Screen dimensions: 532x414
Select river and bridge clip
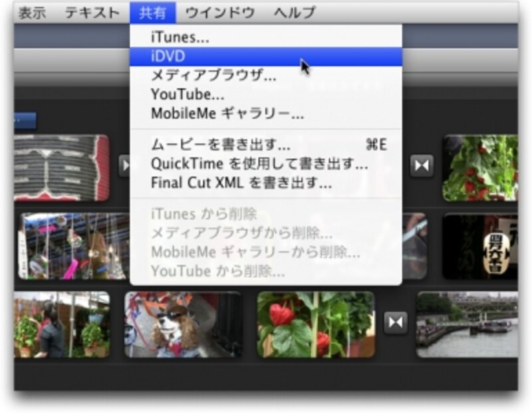tap(467, 324)
